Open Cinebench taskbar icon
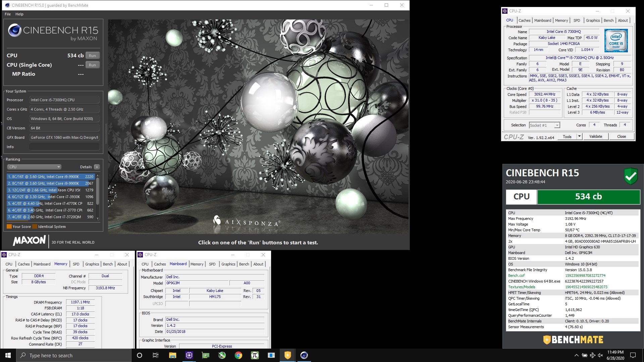The height and width of the screenshot is (362, 644). point(304,355)
